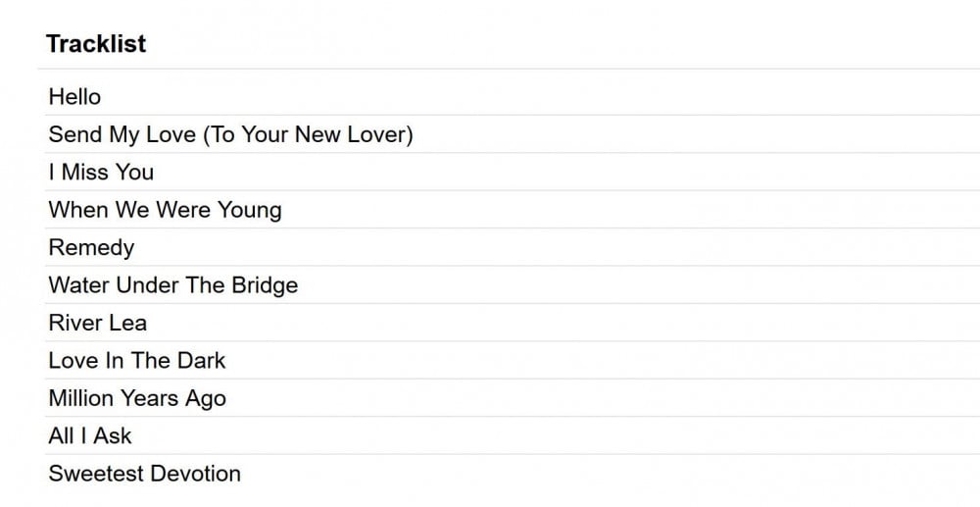Click the word 'Devotion' in final track
Image resolution: width=980 pixels, height=507 pixels.
pyautogui.click(x=198, y=474)
